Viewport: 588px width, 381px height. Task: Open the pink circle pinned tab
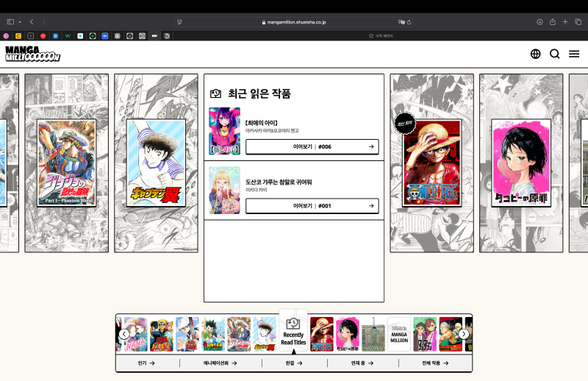pos(6,36)
